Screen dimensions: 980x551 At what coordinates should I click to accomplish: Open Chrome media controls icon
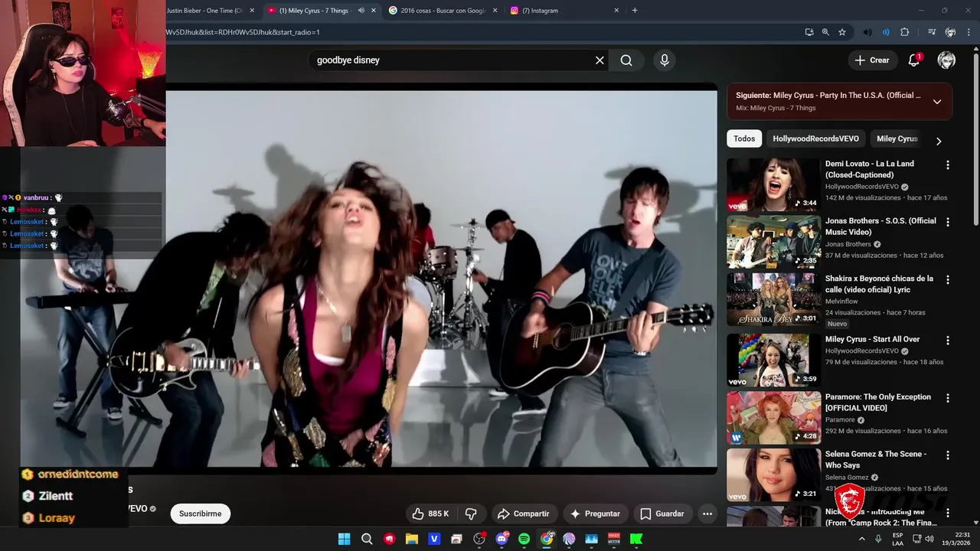[x=931, y=32]
